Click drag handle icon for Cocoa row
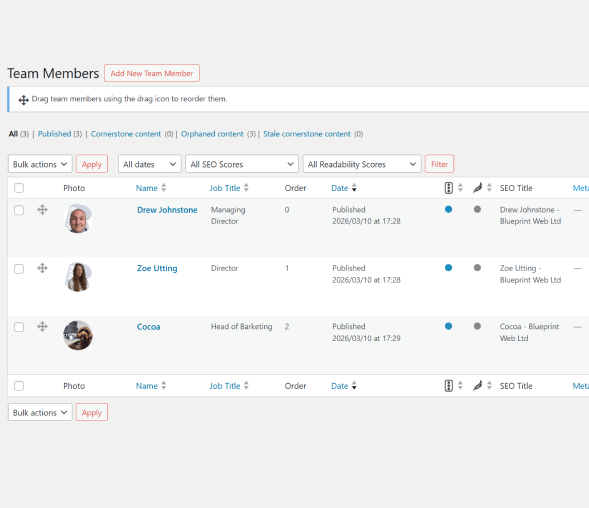 tap(42, 327)
